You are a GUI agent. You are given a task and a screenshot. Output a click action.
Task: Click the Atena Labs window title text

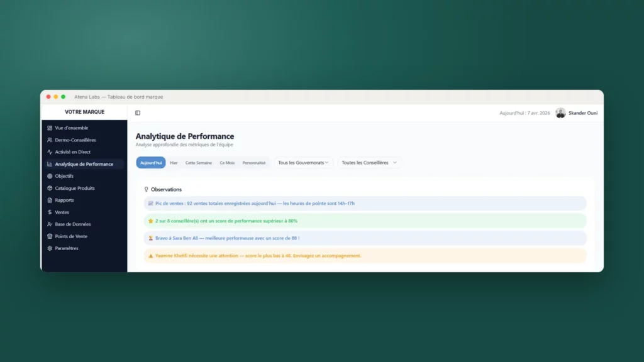pyautogui.click(x=119, y=97)
